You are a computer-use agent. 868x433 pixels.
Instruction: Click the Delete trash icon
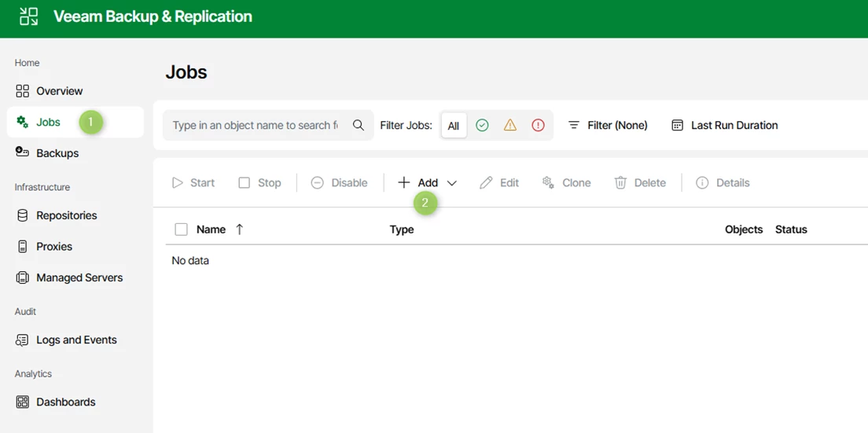pyautogui.click(x=620, y=182)
